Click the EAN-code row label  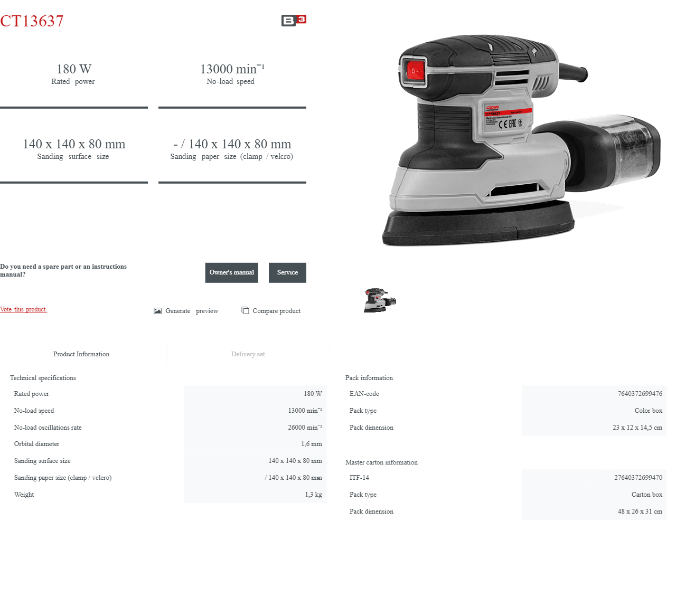pos(364,394)
